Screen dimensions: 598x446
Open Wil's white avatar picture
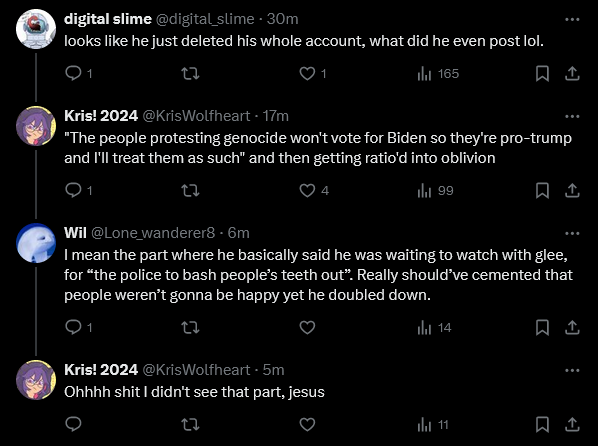point(36,243)
